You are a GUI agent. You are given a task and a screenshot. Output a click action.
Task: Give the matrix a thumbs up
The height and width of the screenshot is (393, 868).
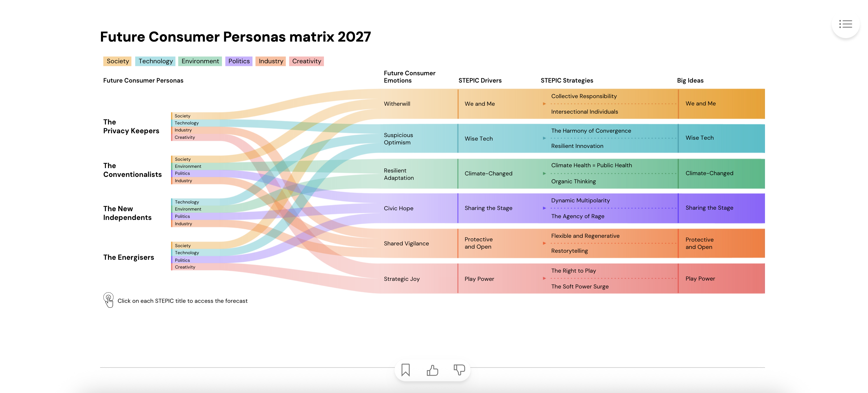pos(432,370)
